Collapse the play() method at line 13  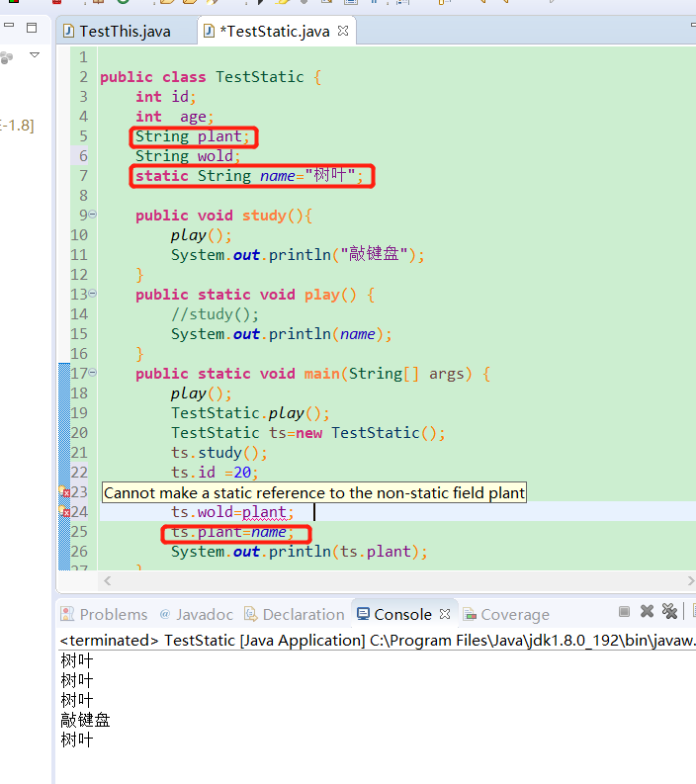click(93, 294)
